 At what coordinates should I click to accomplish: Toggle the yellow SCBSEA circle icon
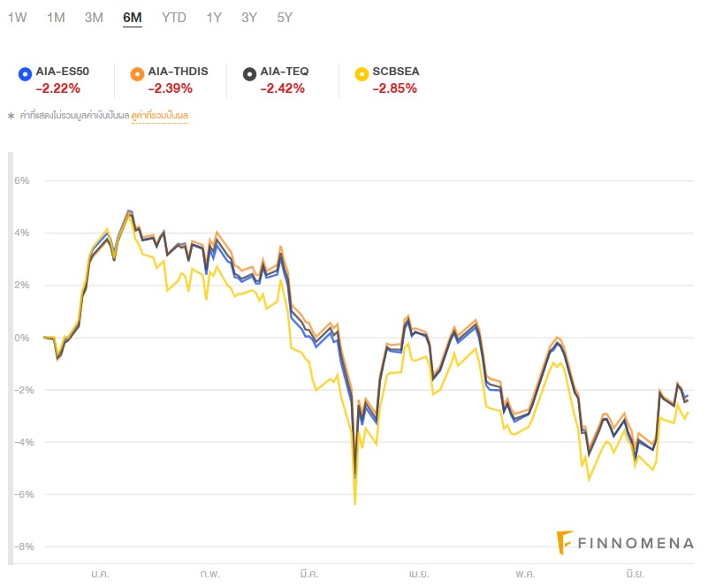(x=361, y=73)
